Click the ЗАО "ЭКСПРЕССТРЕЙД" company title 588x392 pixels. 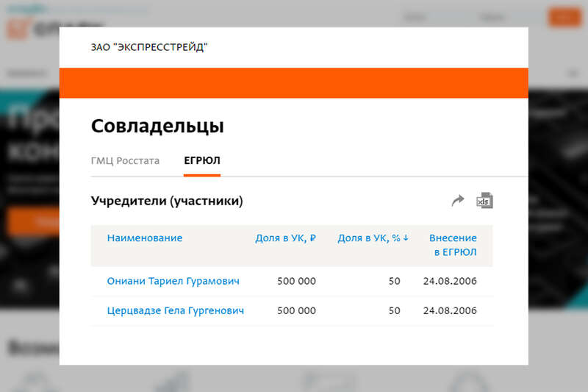point(149,48)
